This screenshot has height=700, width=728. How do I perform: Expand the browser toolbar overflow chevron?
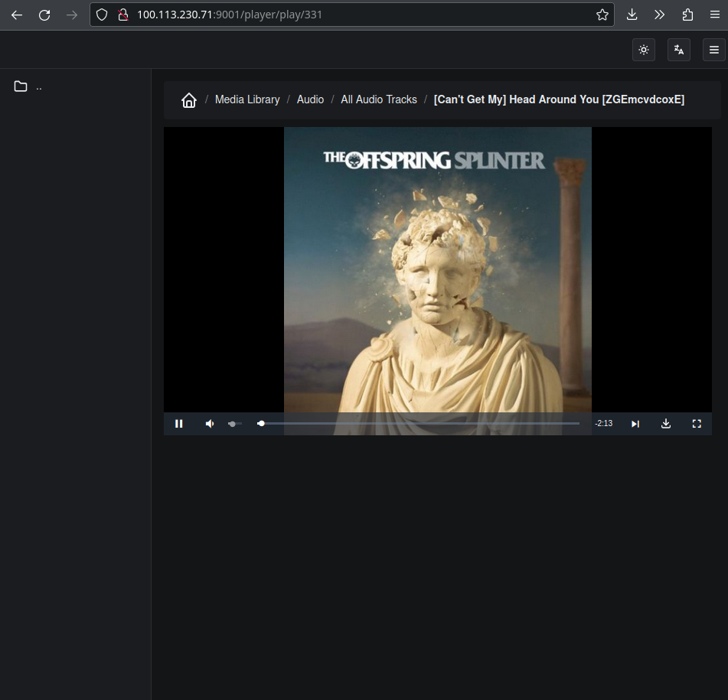click(x=659, y=14)
